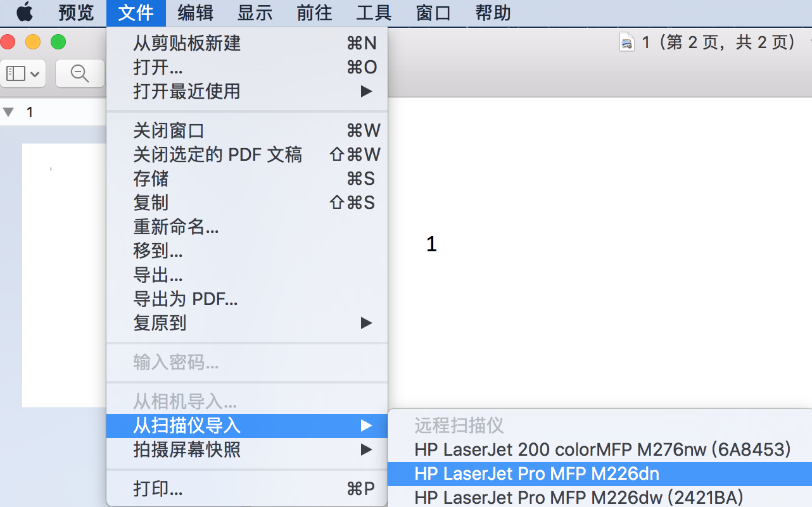Highlight the 从扫描仪导入 submenu entry
Image resolution: width=812 pixels, height=507 pixels.
click(247, 425)
